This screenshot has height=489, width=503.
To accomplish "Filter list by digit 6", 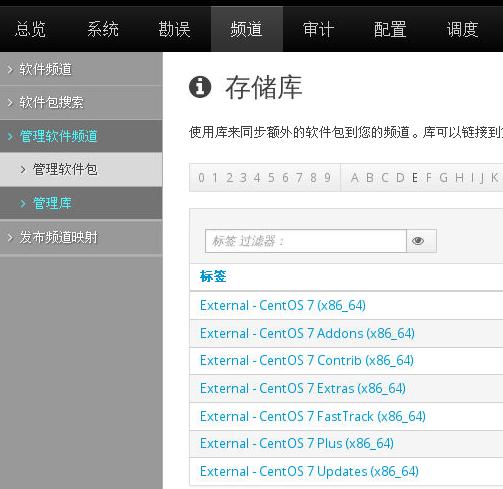I will pyautogui.click(x=285, y=178).
